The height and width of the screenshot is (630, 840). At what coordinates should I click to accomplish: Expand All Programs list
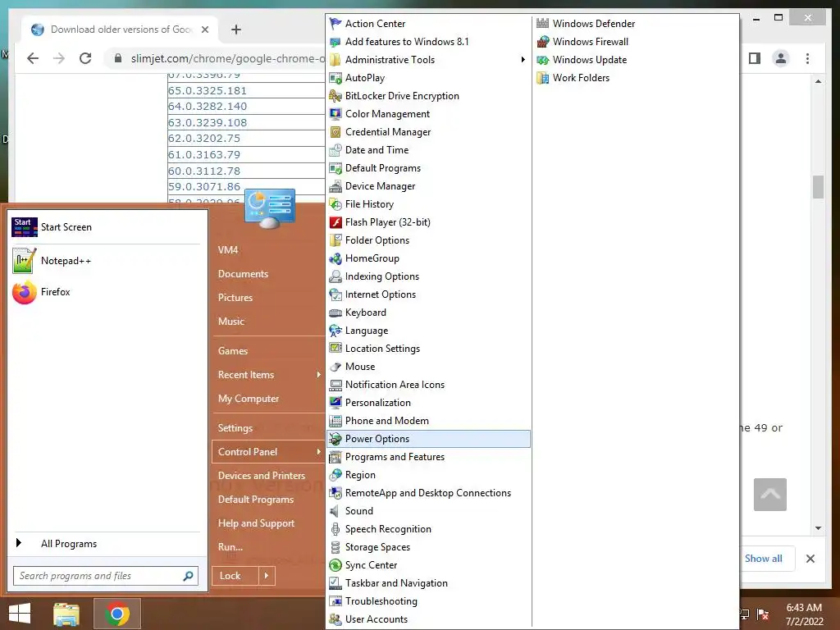click(x=106, y=544)
